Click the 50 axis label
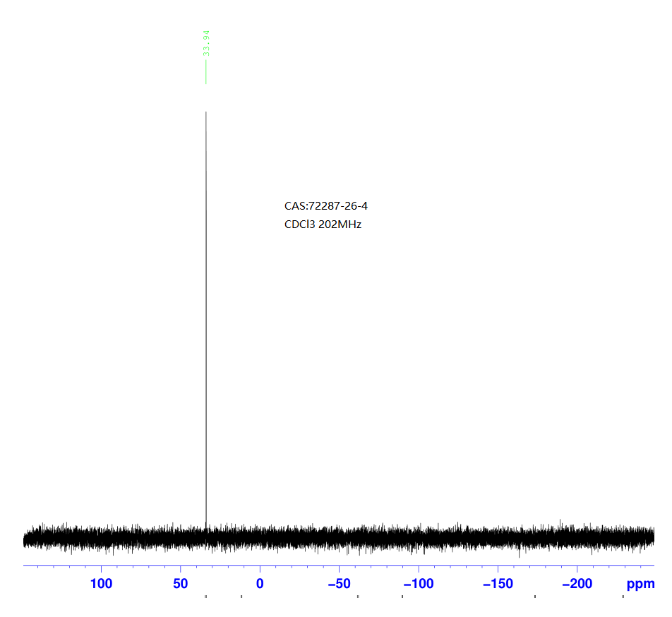This screenshot has height=617, width=672. click(x=181, y=584)
